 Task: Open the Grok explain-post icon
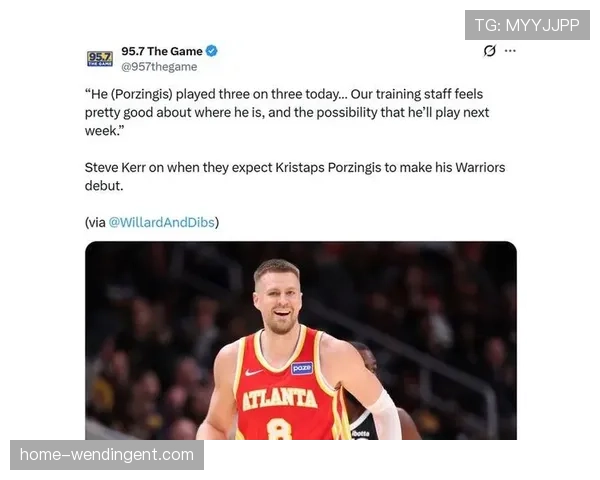pos(489,51)
